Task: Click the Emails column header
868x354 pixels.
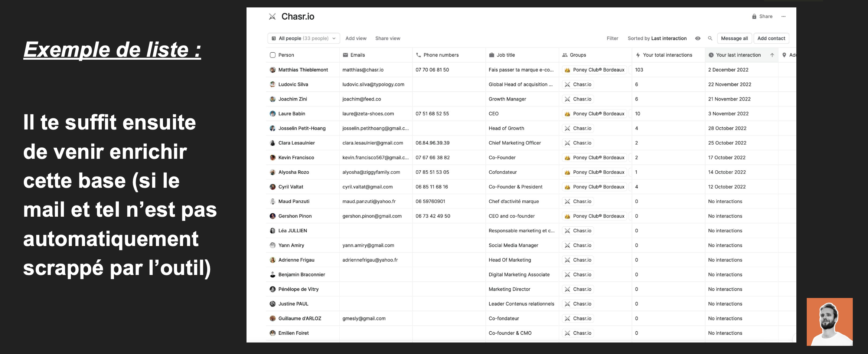Action: tap(376, 55)
